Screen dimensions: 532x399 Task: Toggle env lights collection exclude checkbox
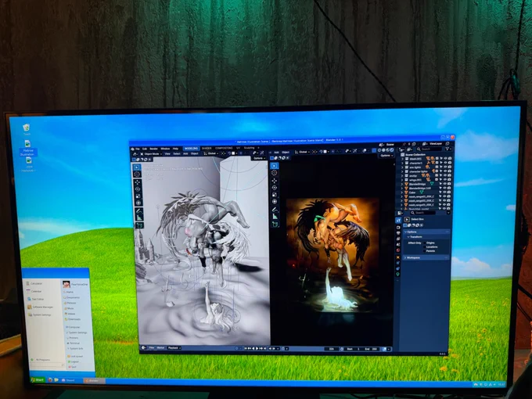pyautogui.click(x=437, y=167)
